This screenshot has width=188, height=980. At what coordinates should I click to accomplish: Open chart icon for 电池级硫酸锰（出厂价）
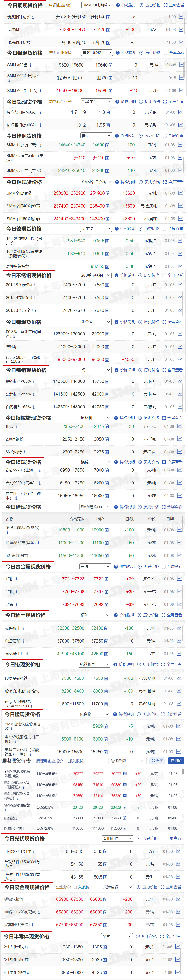(178, 739)
